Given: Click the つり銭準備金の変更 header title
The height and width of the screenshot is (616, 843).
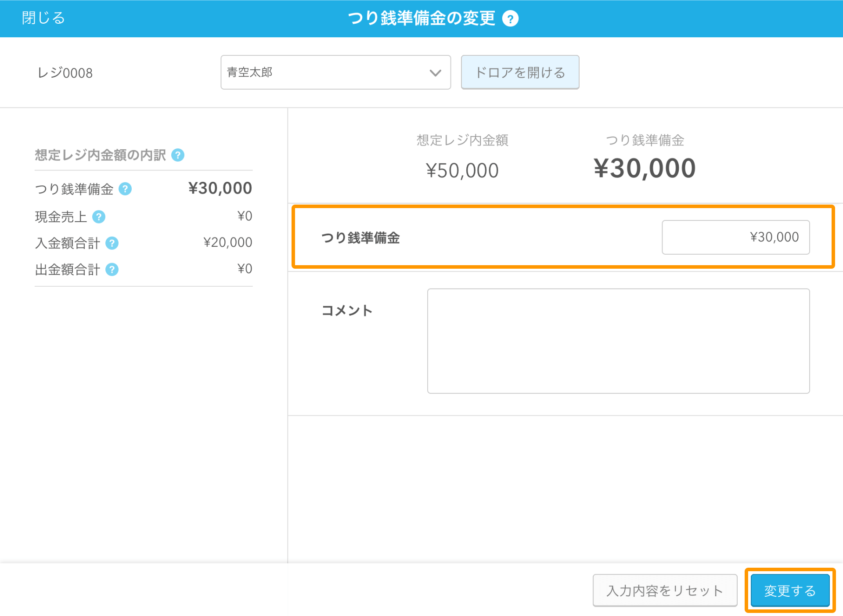Looking at the screenshot, I should pos(421,18).
